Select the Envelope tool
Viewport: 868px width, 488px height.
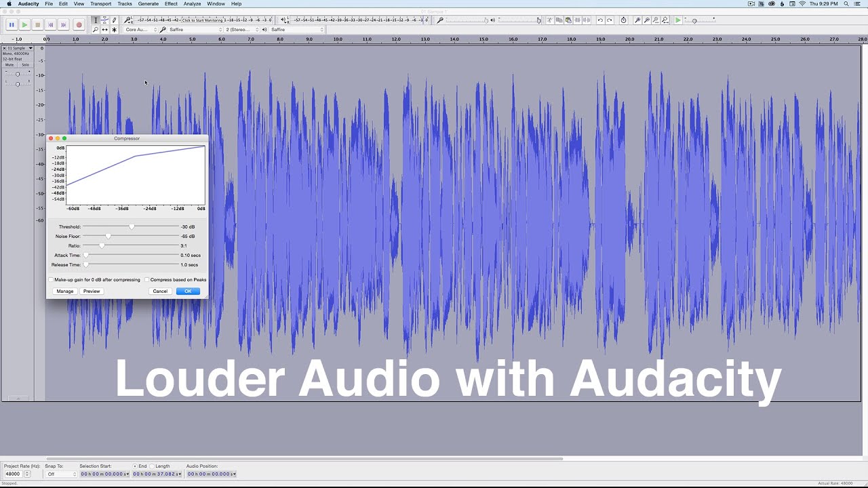104,20
